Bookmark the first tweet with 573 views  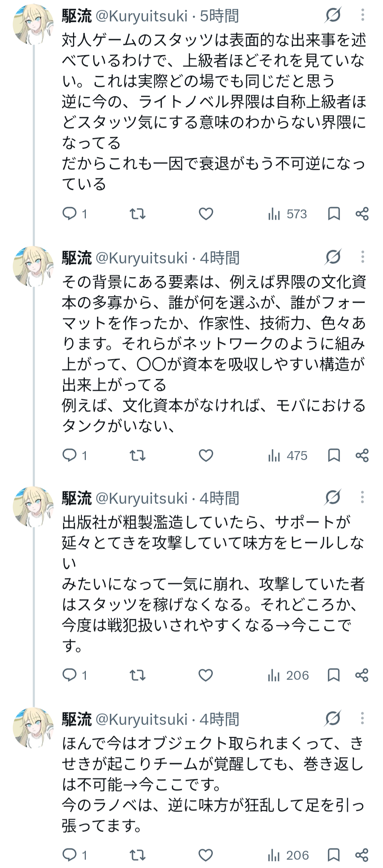point(334,214)
